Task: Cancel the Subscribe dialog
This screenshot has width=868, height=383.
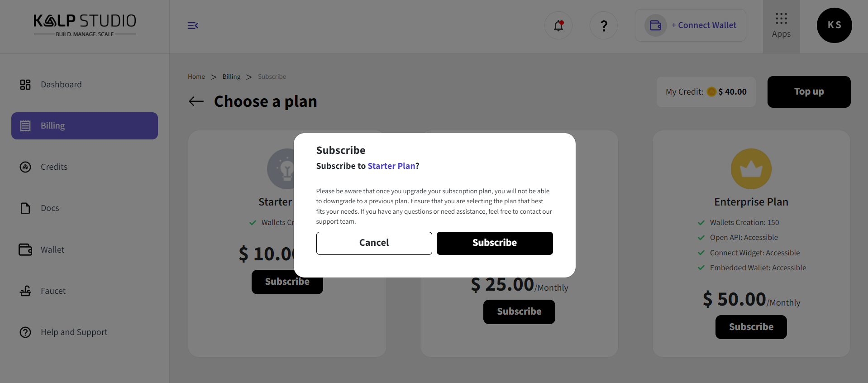Action: (374, 243)
